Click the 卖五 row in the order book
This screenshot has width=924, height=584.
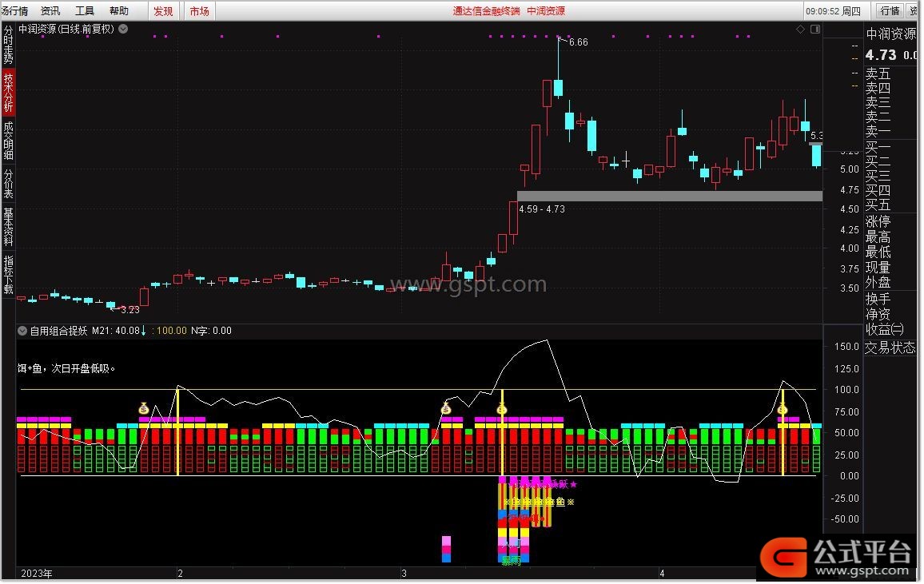coord(878,74)
